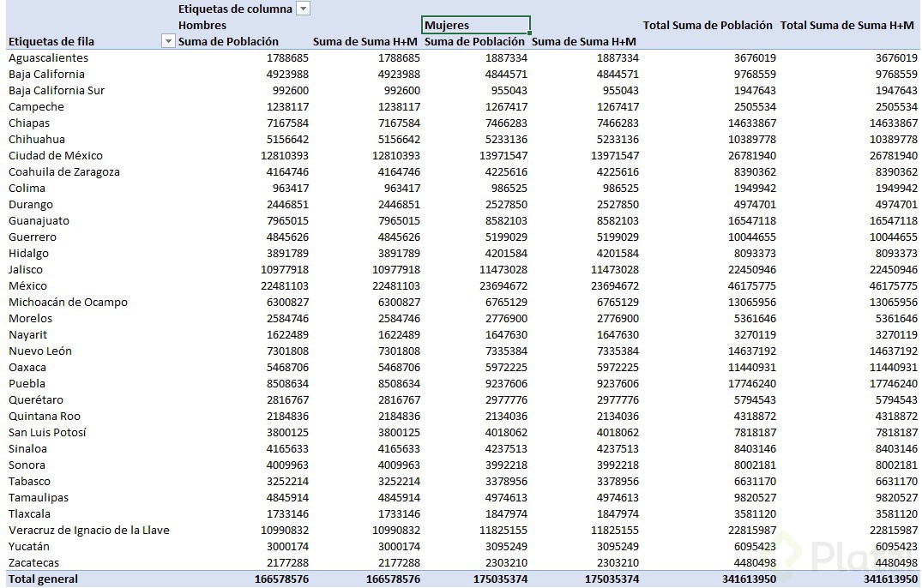Select the Total general row label
The image size is (922, 588).
[43, 579]
